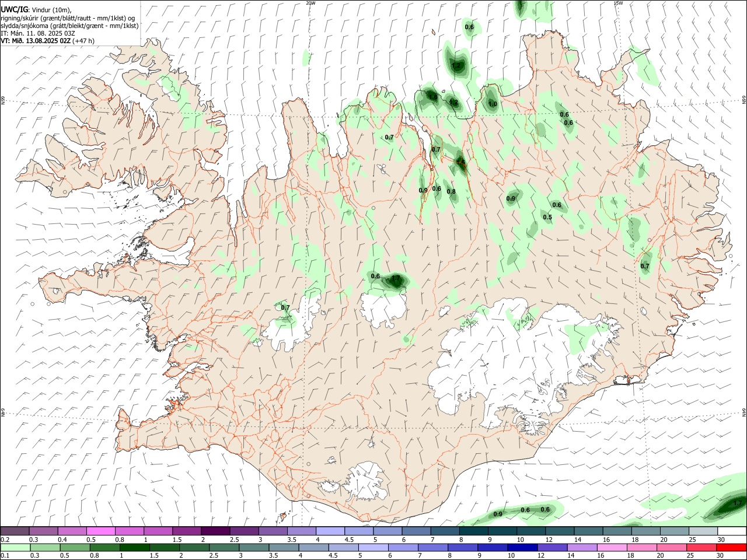Click the upper scale swatch labeled 12
Image resolution: width=747 pixels, height=560 pixels.
[x=559, y=531]
